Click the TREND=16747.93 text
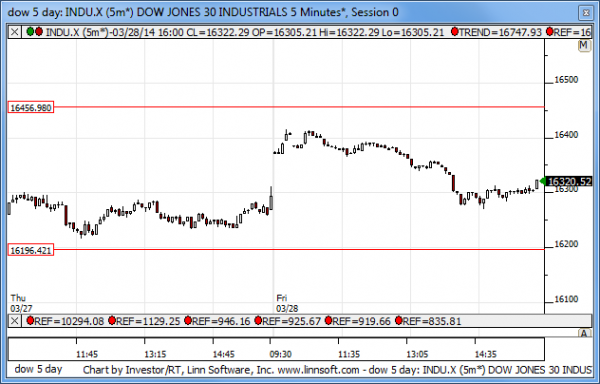 click(x=500, y=33)
